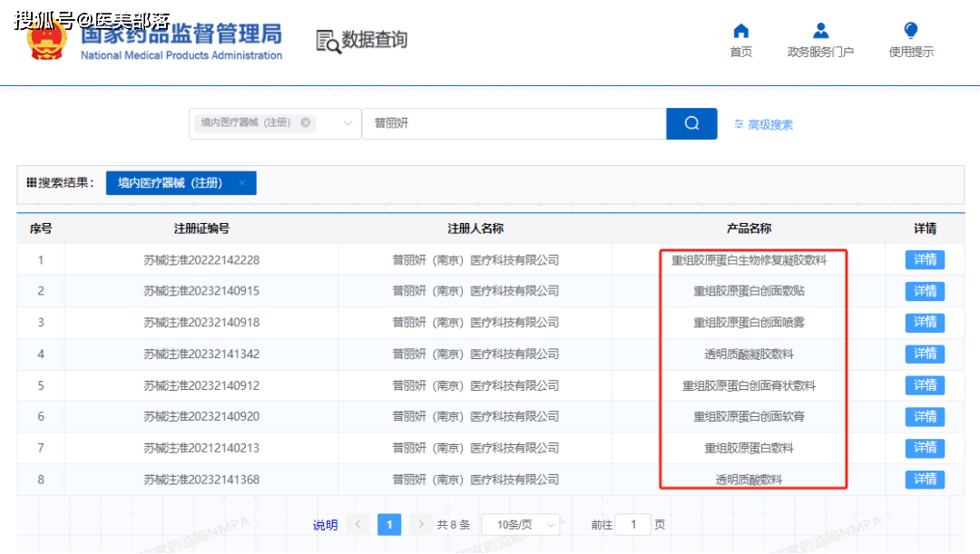This screenshot has height=554, width=980.
Task: Click the 注册人名称 column header
Action: point(475,228)
